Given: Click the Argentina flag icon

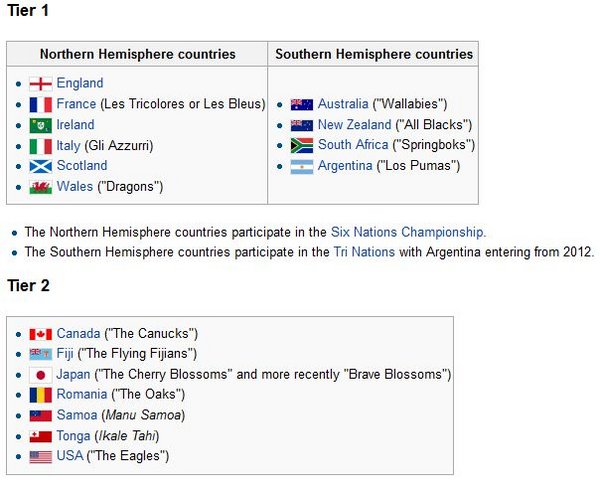Looking at the screenshot, I should click(302, 167).
